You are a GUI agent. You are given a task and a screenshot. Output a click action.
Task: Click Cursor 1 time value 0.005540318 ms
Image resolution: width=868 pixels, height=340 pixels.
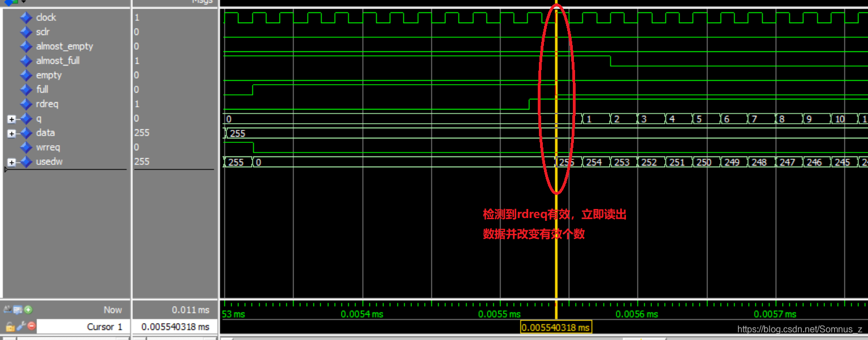coord(175,326)
